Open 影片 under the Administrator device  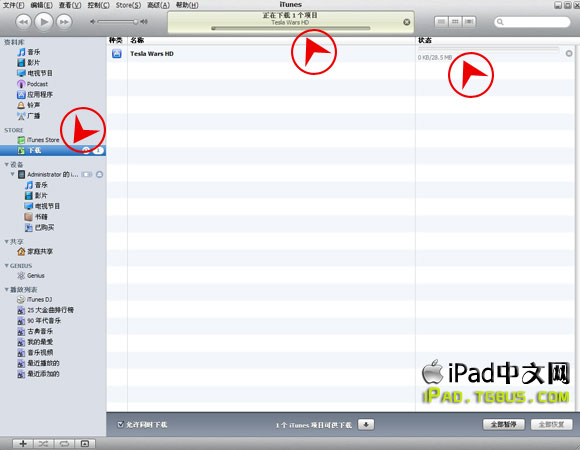(x=36, y=195)
